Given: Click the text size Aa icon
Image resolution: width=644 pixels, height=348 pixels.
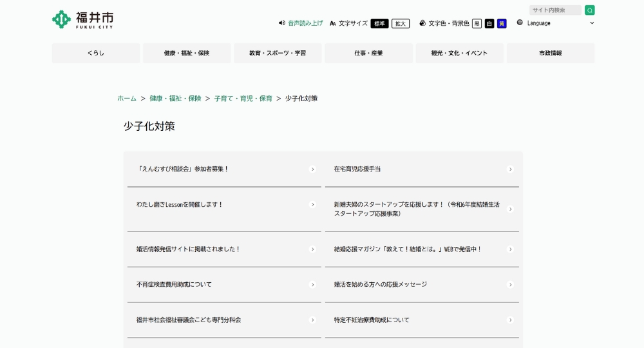Looking at the screenshot, I should (x=333, y=23).
